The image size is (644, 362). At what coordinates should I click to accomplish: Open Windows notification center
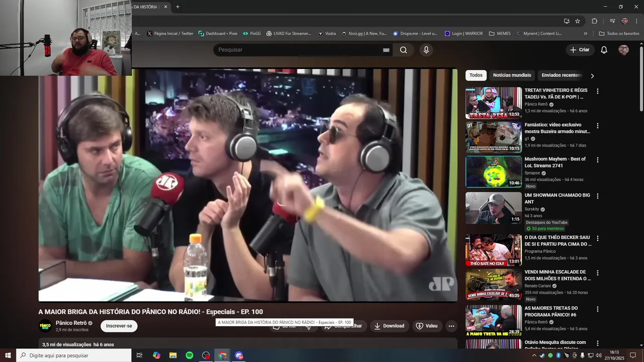[633, 355]
